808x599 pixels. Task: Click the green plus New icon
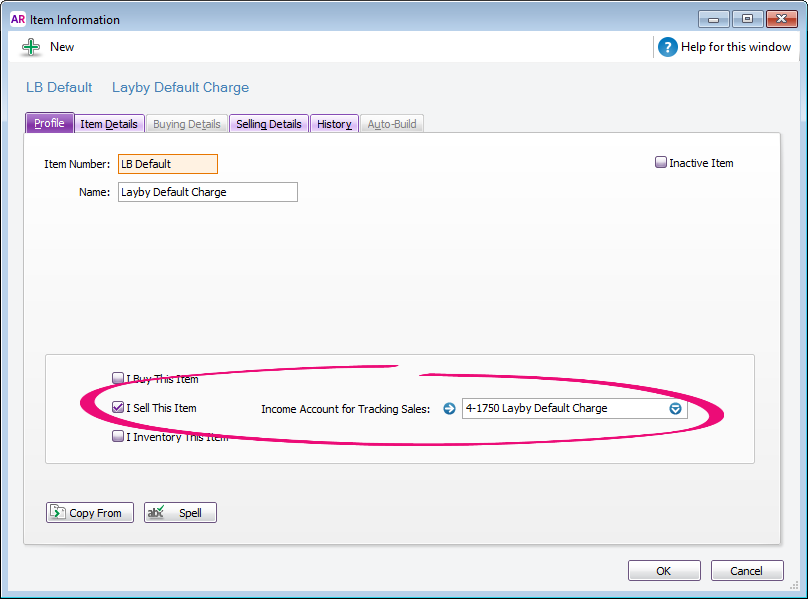[31, 47]
